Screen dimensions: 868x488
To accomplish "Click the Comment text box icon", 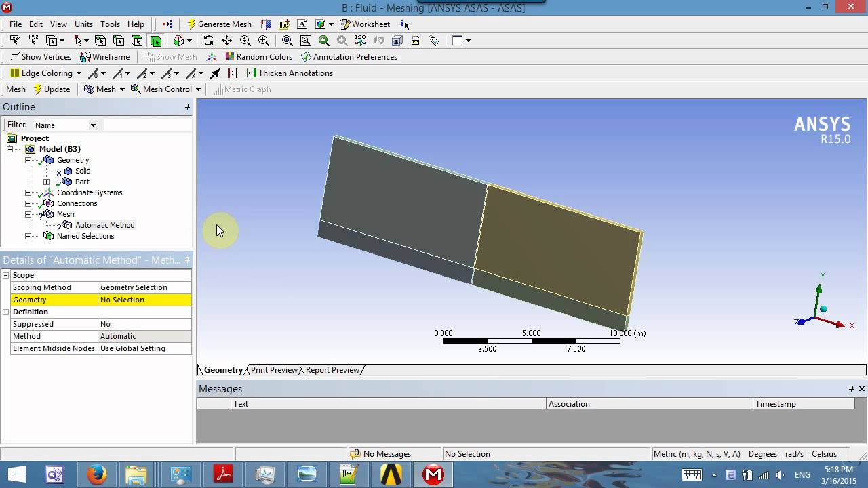I will point(302,24).
